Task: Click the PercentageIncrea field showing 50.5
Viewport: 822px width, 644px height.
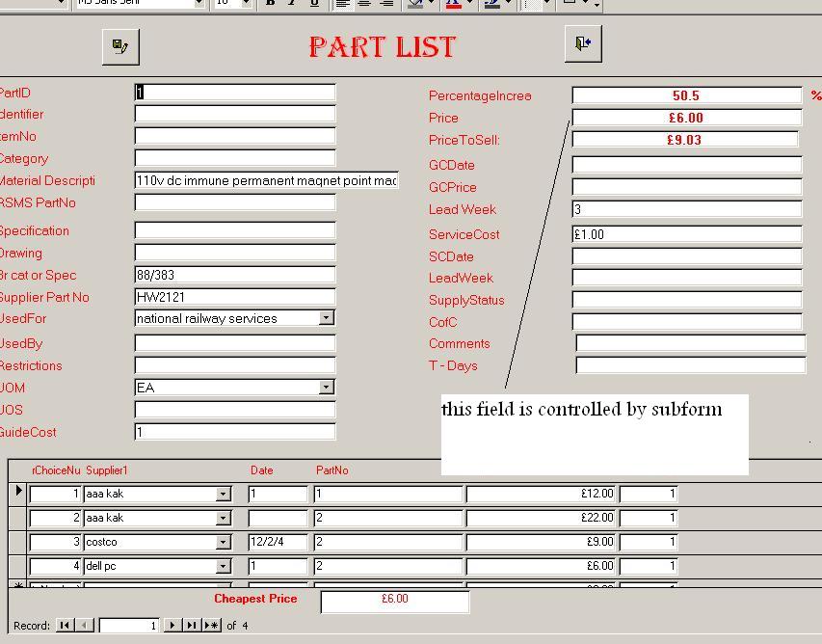Action: [x=687, y=95]
